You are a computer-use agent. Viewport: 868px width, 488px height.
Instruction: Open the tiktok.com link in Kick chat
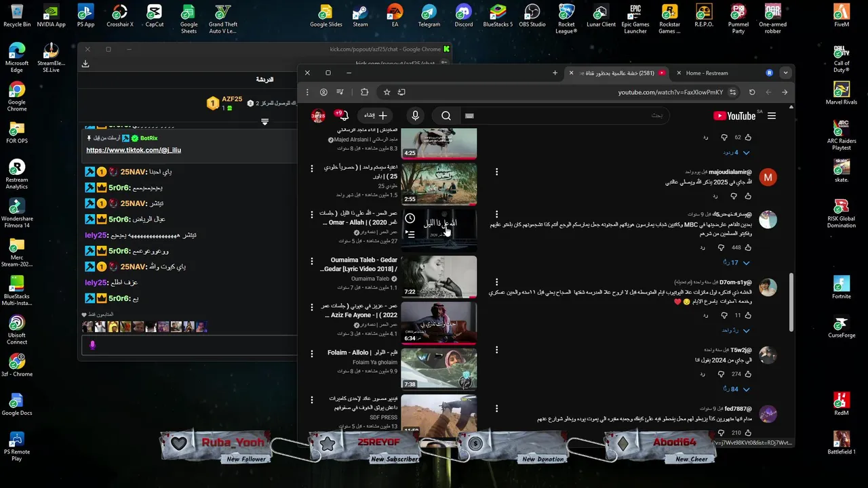[x=134, y=150]
